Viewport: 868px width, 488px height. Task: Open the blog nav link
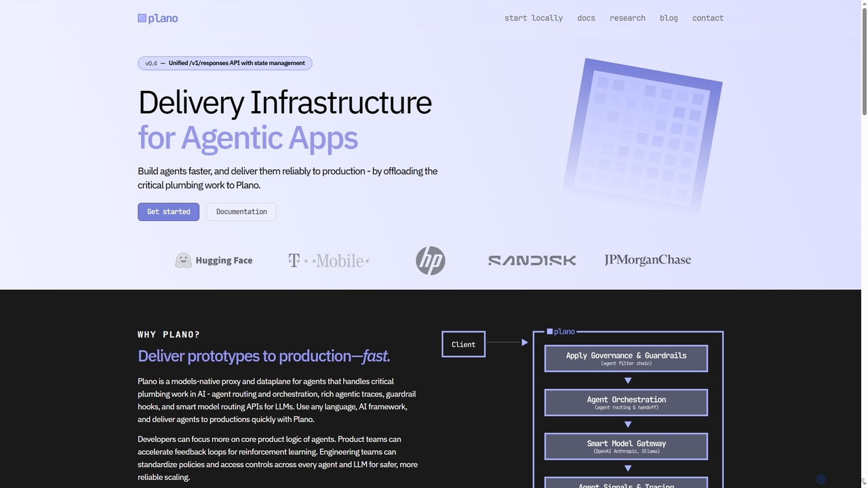669,18
